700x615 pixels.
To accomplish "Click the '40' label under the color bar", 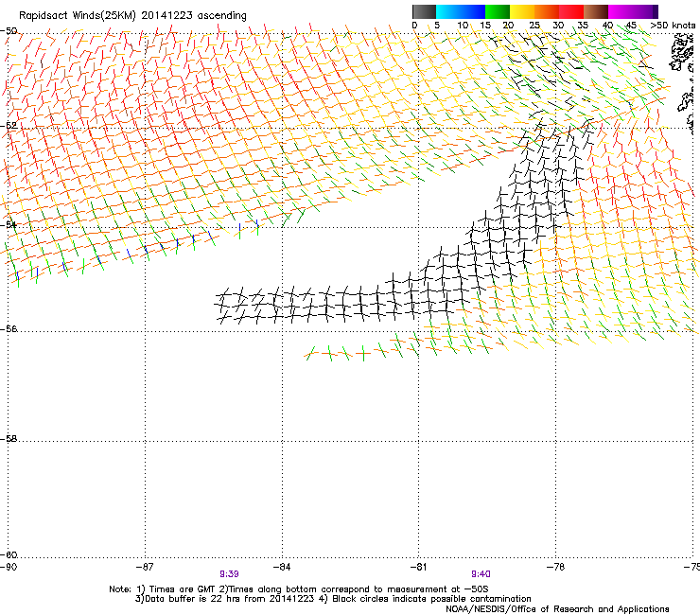I will click(607, 26).
